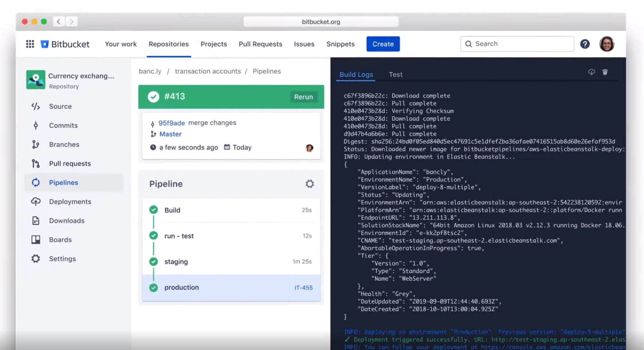Select the Build pipeline step
Image resolution: width=644 pixels, height=350 pixels.
click(231, 210)
